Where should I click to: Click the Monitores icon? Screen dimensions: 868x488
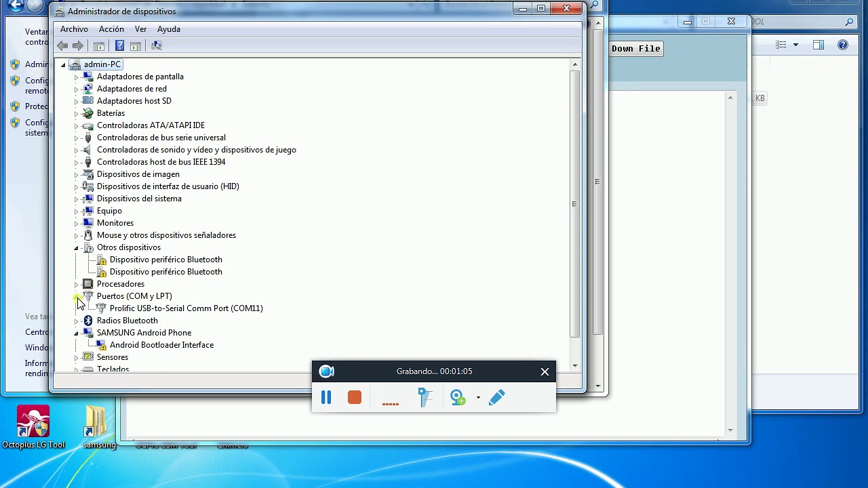(87, 223)
